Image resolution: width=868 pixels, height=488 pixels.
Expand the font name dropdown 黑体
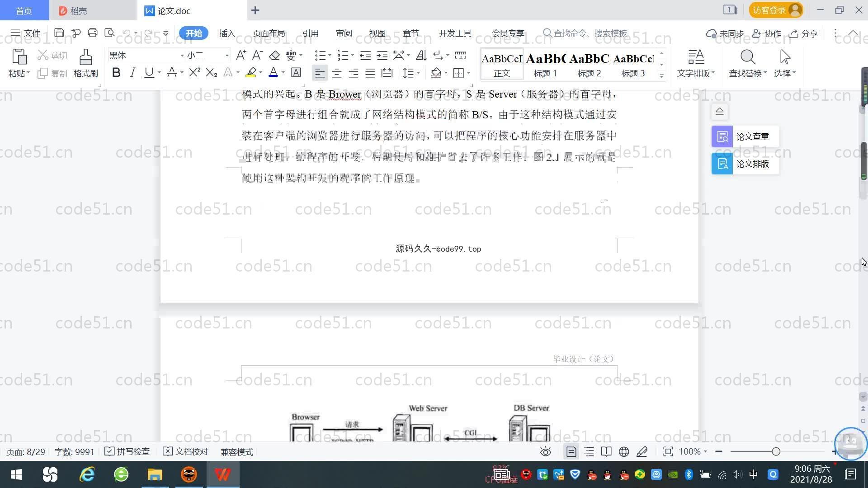click(x=182, y=56)
